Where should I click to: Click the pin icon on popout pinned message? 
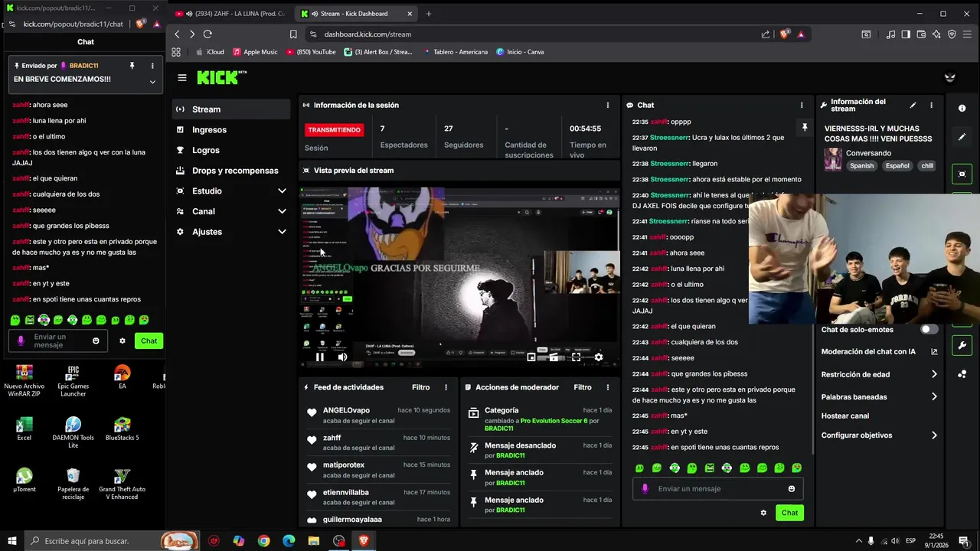coord(132,66)
